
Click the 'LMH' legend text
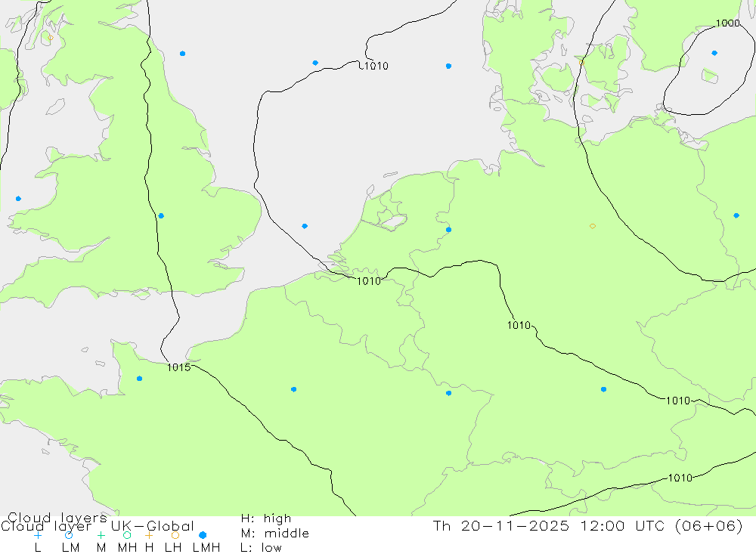[x=206, y=548]
